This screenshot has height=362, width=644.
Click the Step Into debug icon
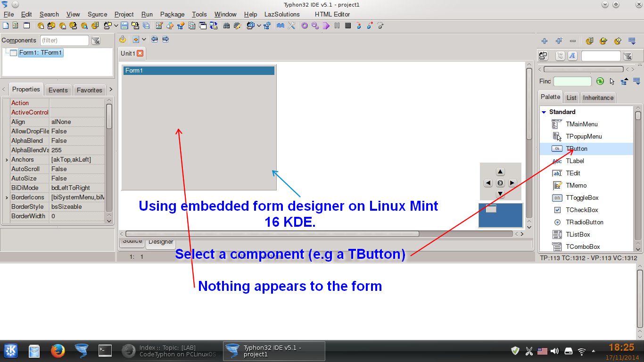pyautogui.click(x=359, y=25)
